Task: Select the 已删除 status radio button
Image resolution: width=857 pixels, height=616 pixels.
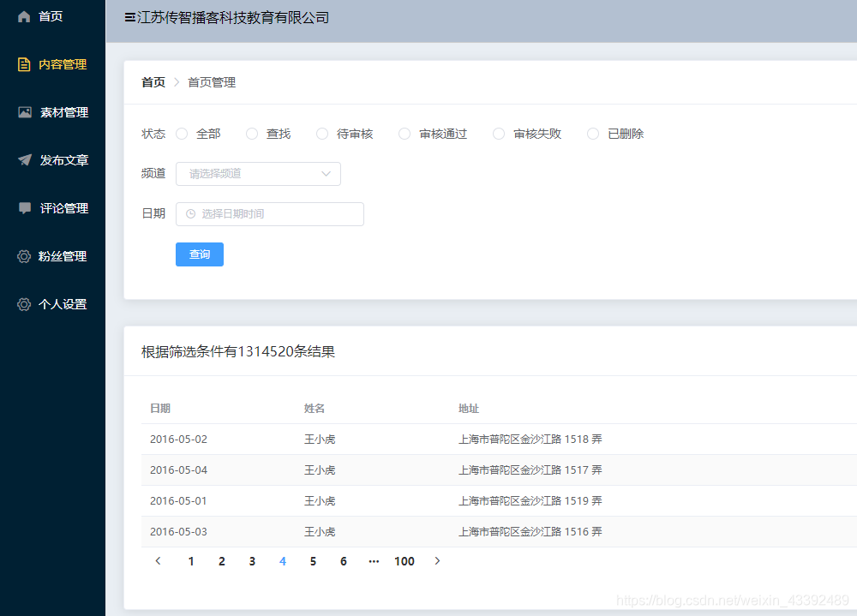Action: (x=593, y=134)
